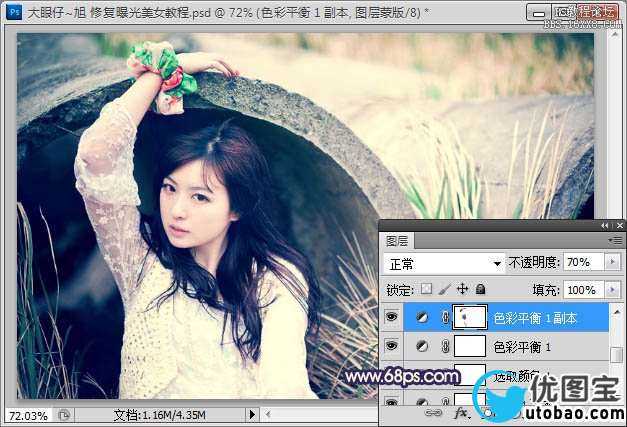Select 色彩平衡 1 layer mask thumbnail
This screenshot has height=427, width=627.
pos(470,346)
